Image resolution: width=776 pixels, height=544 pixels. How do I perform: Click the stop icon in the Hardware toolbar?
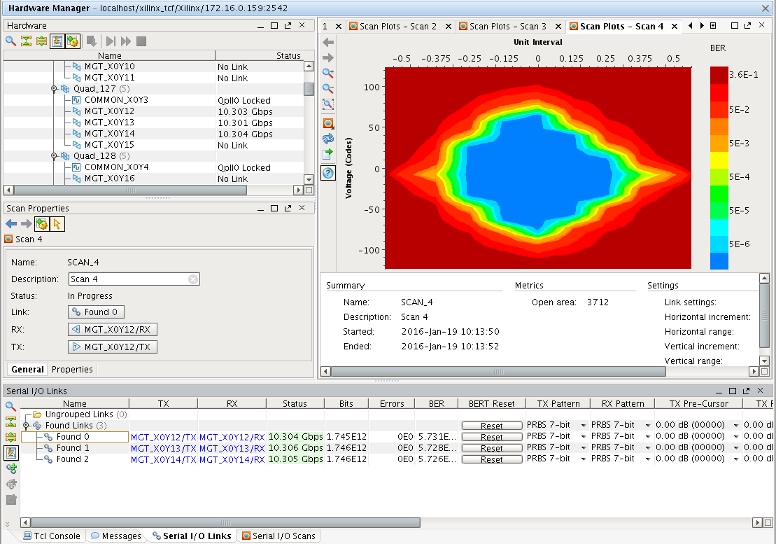pos(141,41)
